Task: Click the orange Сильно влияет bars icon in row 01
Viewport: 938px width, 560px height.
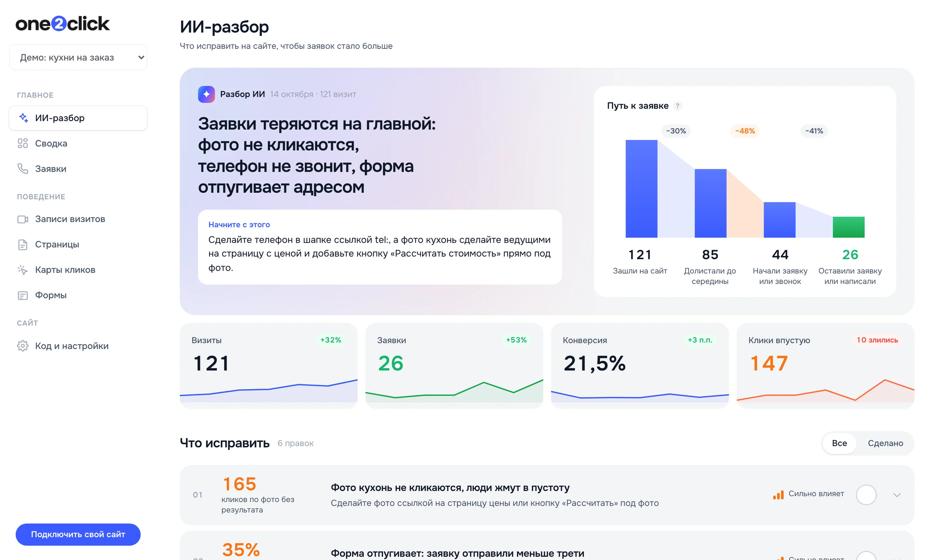Action: (x=778, y=495)
